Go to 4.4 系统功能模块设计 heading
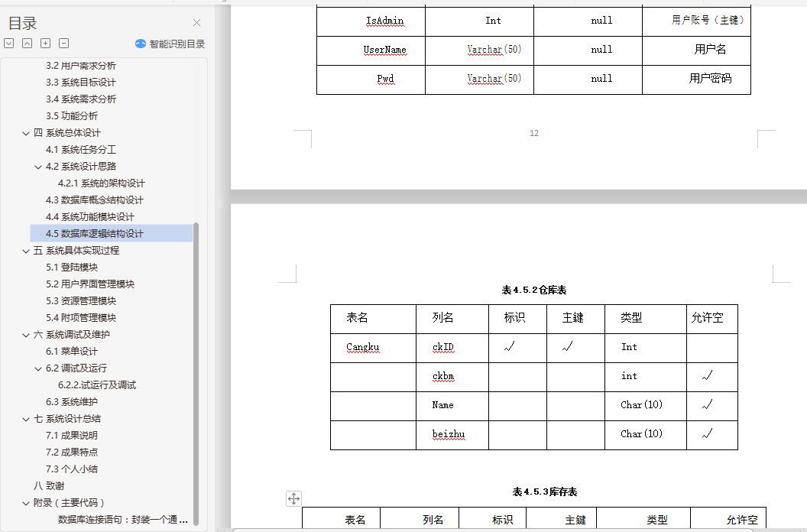This screenshot has width=807, height=532. 90,217
